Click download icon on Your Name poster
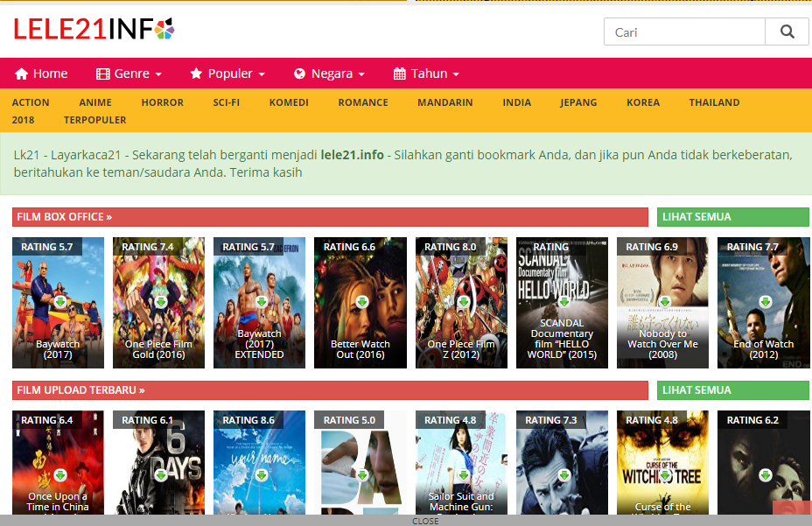Image resolution: width=812 pixels, height=526 pixels. (x=262, y=474)
